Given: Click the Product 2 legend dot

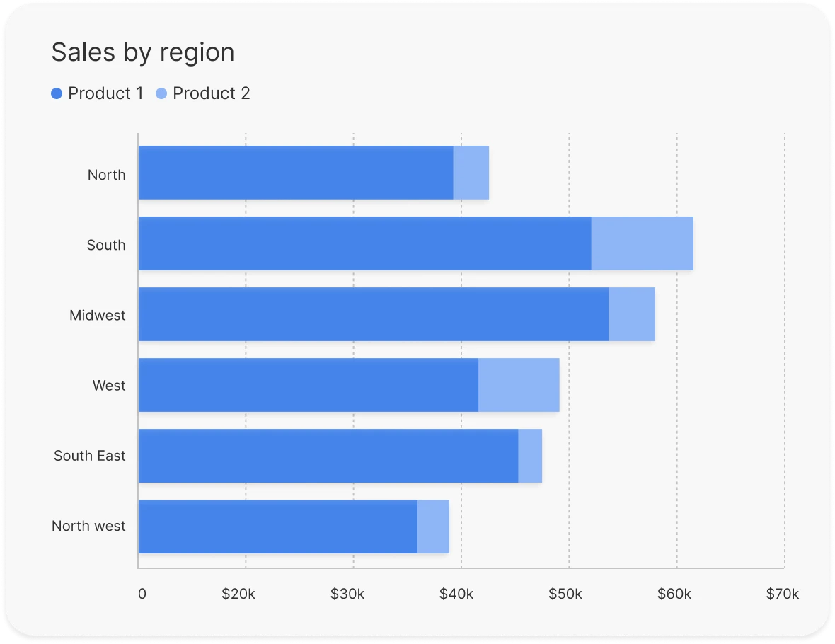Looking at the screenshot, I should click(161, 93).
